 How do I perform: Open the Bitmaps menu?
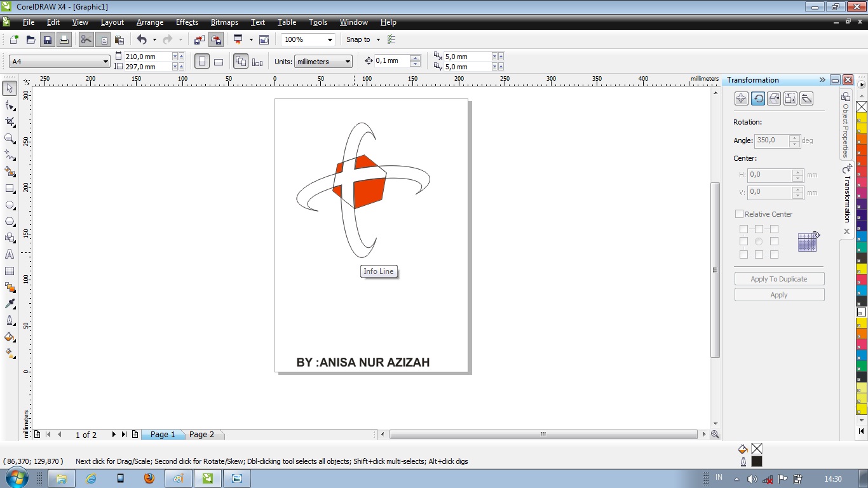(224, 22)
